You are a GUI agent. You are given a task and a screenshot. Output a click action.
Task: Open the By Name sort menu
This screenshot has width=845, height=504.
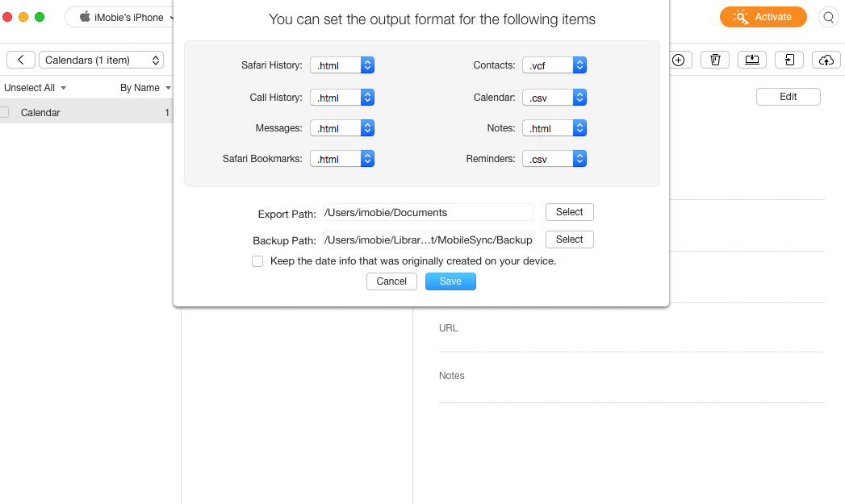pos(145,88)
